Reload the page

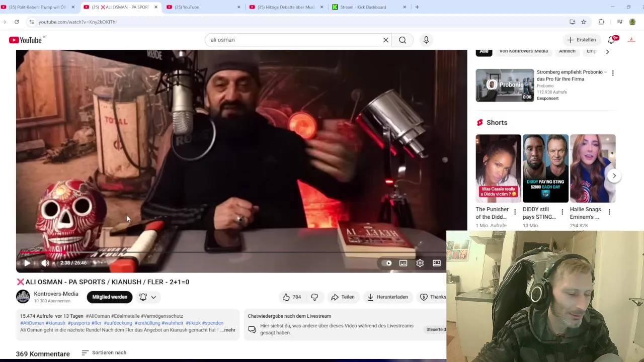point(17,22)
